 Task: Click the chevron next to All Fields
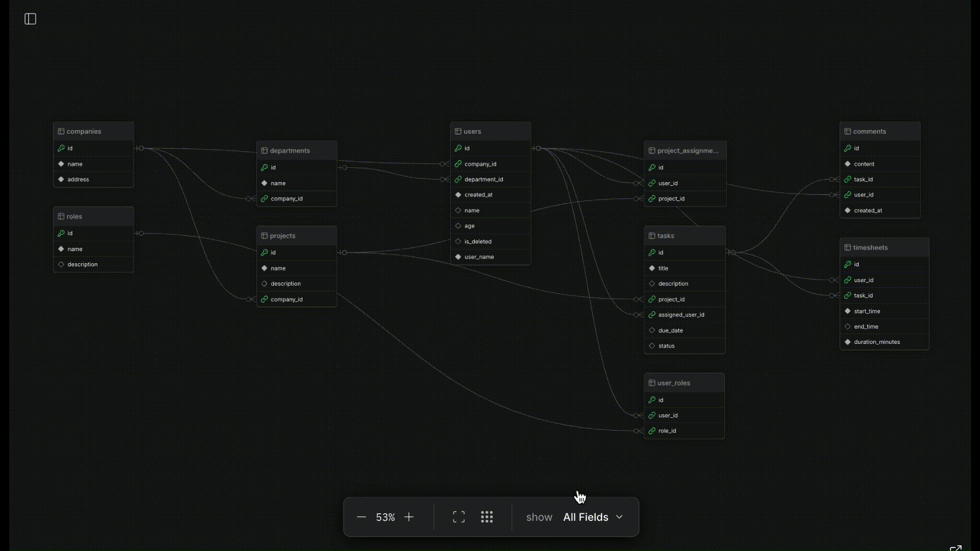click(619, 517)
